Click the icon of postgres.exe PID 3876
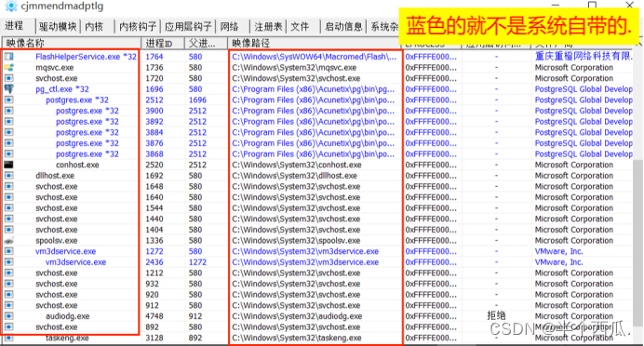 pyautogui.click(x=8, y=143)
